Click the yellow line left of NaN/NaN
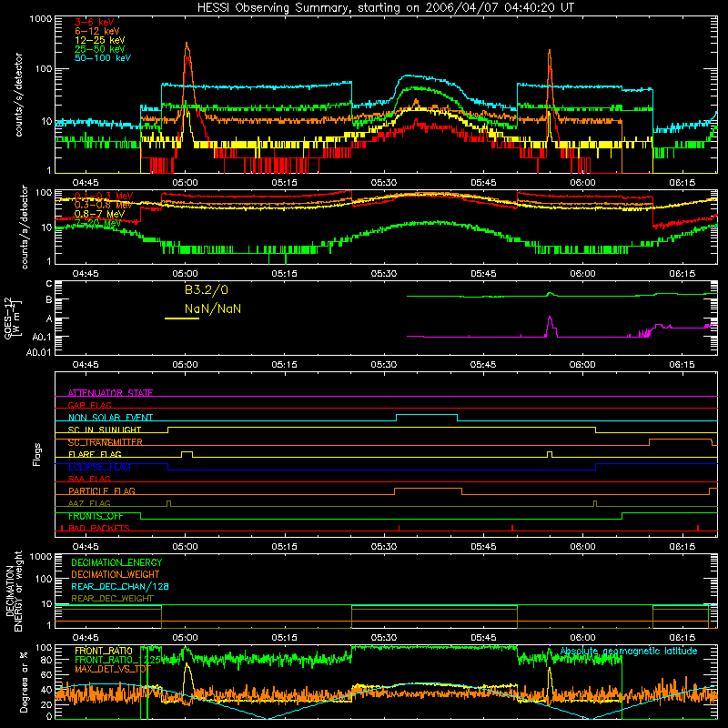This screenshot has width=728, height=728. click(182, 318)
